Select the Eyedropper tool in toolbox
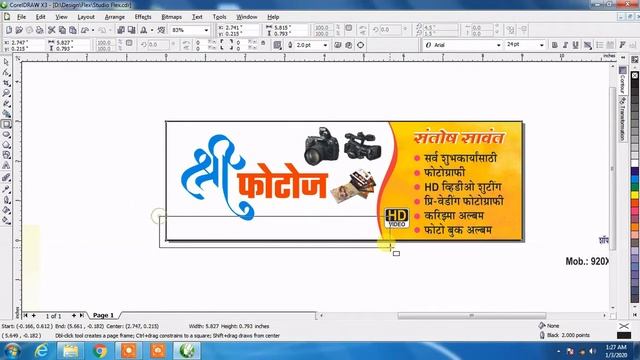The width and height of the screenshot is (640, 360). (6, 189)
